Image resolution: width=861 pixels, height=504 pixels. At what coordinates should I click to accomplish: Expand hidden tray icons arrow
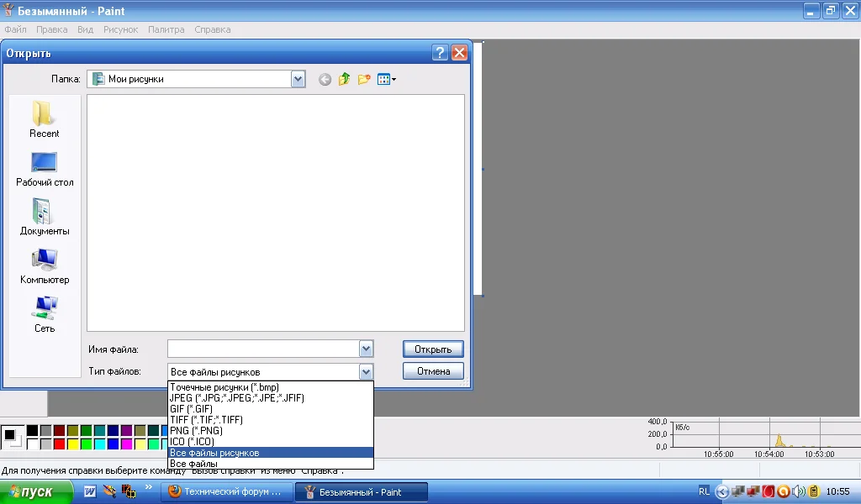(x=722, y=492)
